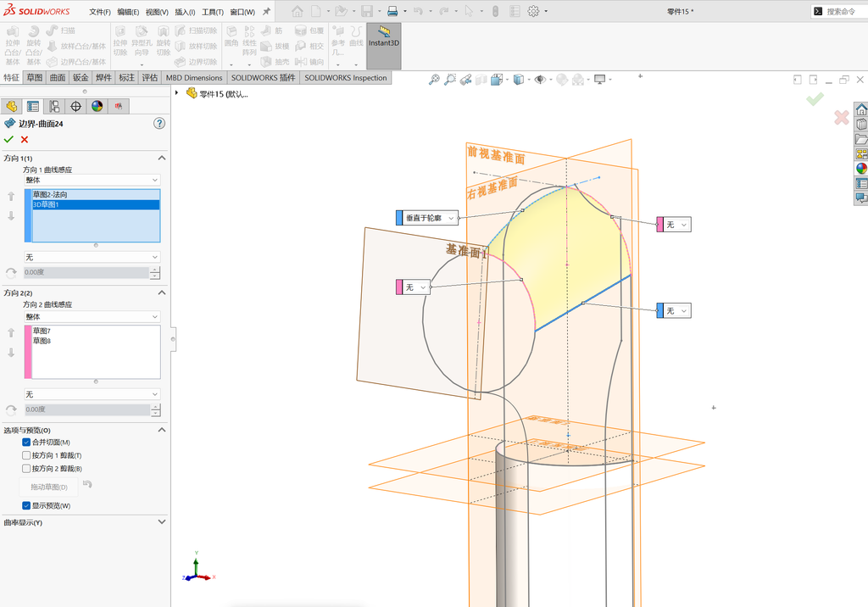The image size is (868, 607).
Task: Accept feature with graphics-area green check
Action: 815,99
